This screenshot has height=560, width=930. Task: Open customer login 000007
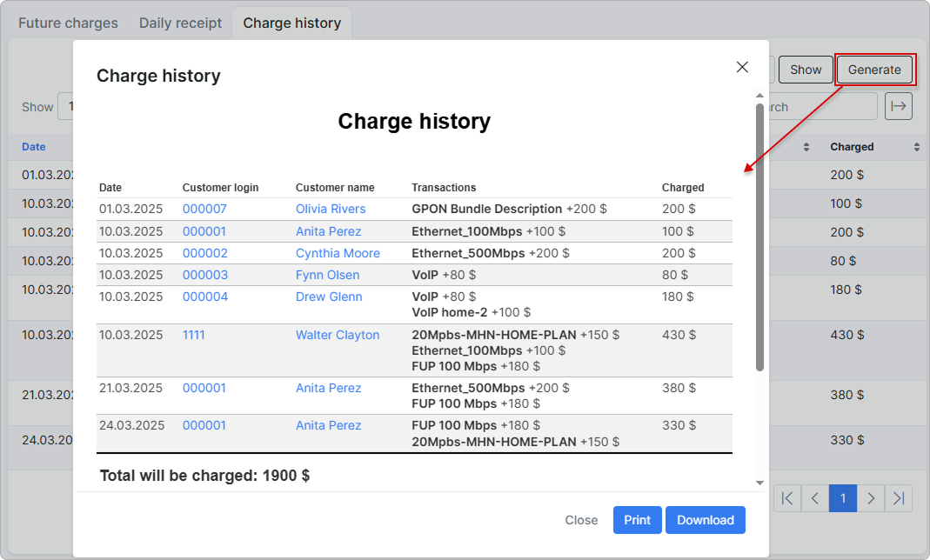pos(204,209)
